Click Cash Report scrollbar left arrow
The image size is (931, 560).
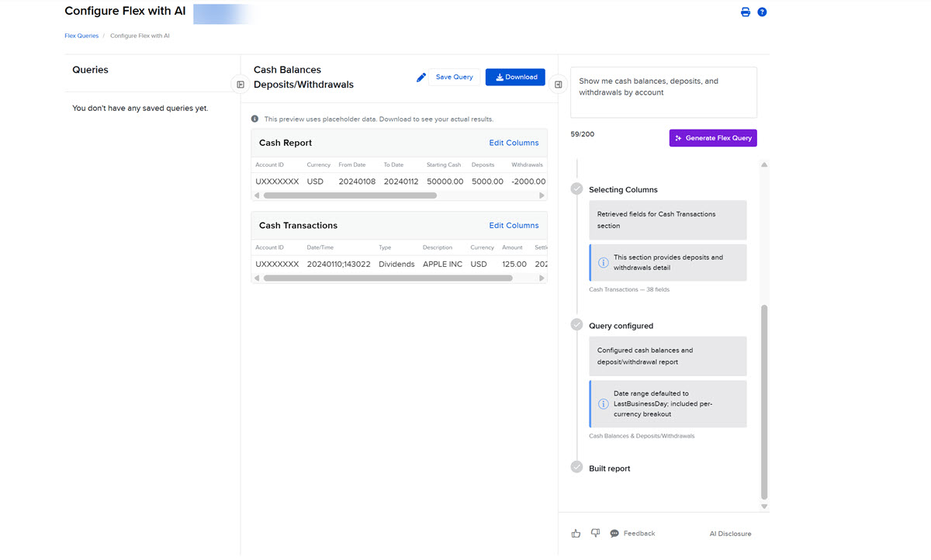[257, 195]
